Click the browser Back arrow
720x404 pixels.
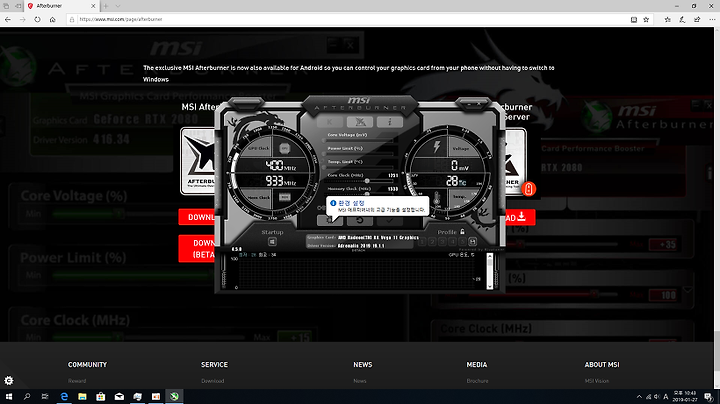coord(8,19)
